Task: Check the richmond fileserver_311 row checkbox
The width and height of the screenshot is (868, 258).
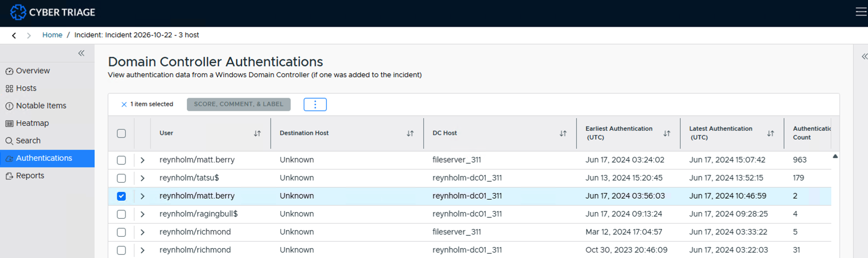Action: tap(121, 232)
